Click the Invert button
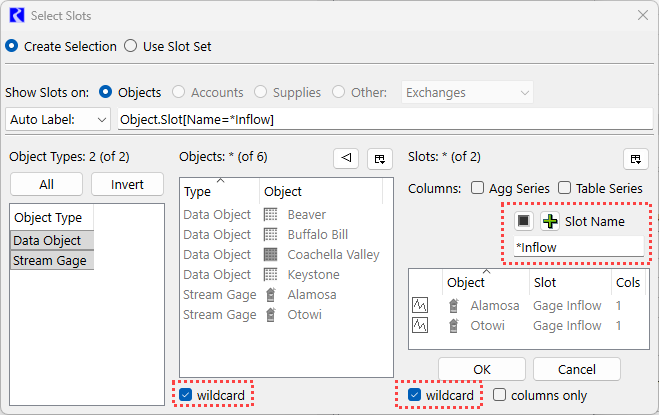Screen dimensions: 659x415 coord(127,184)
